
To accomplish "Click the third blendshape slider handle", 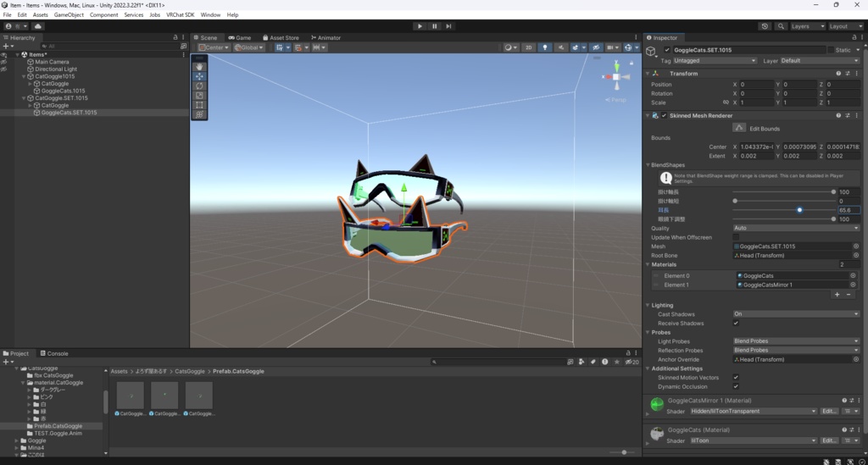I will coord(799,210).
